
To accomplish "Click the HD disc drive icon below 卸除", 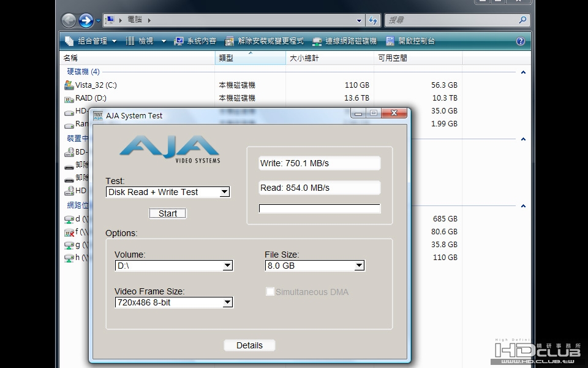I will 69,191.
